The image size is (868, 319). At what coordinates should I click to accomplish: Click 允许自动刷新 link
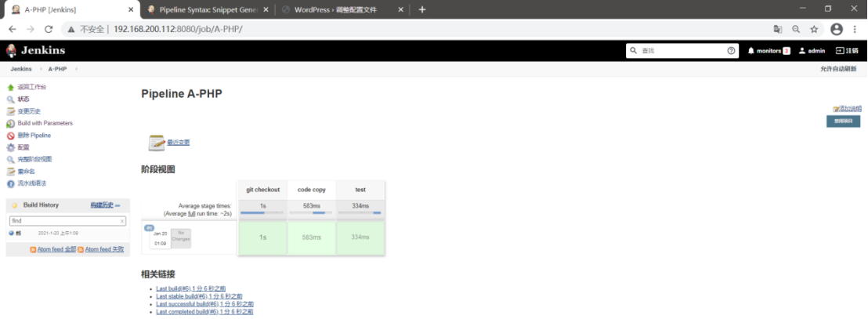838,69
